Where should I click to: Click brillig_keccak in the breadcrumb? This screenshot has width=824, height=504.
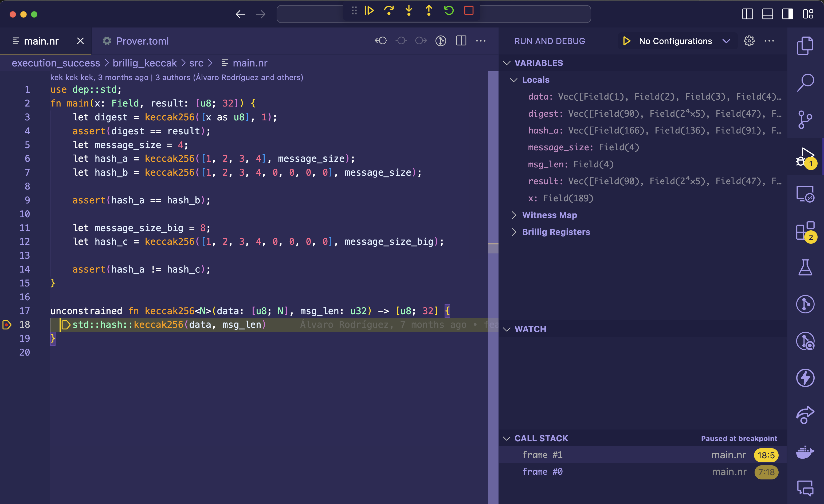(x=144, y=63)
